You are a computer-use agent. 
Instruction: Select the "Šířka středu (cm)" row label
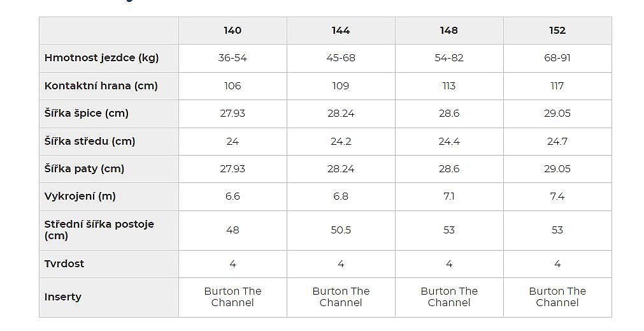pos(90,142)
